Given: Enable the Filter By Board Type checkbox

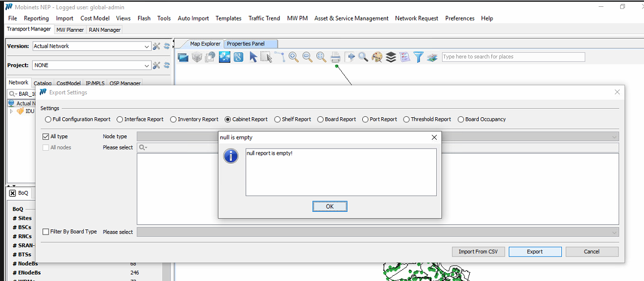Looking at the screenshot, I should [46, 232].
